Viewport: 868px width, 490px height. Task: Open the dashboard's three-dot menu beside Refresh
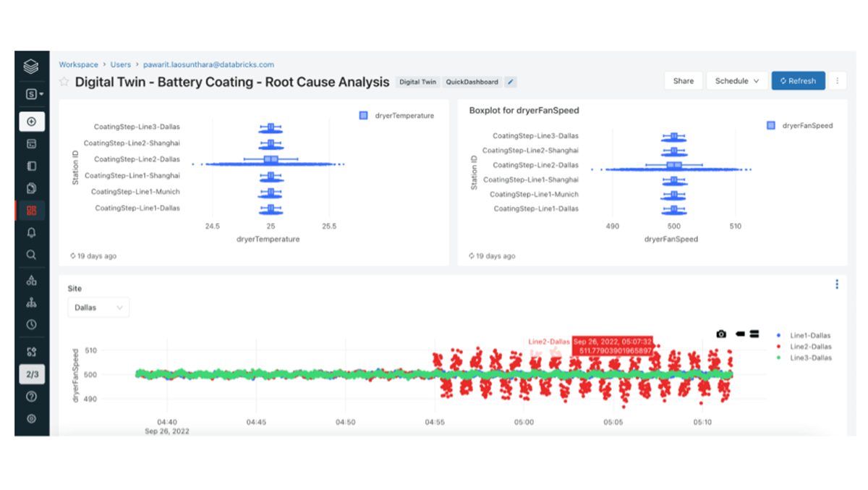(x=837, y=81)
